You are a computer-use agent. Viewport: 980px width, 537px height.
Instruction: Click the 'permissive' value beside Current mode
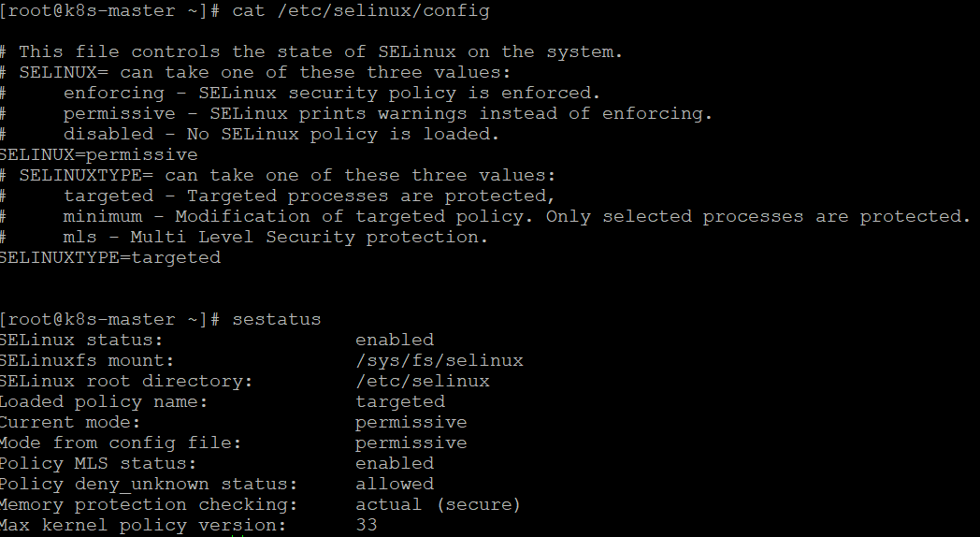[411, 423]
